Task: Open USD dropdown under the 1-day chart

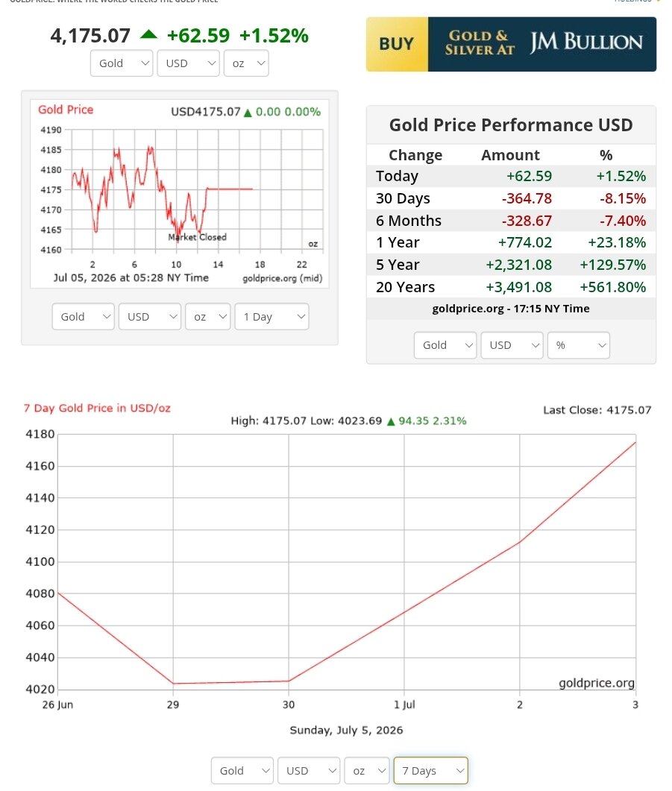Action: (x=150, y=317)
